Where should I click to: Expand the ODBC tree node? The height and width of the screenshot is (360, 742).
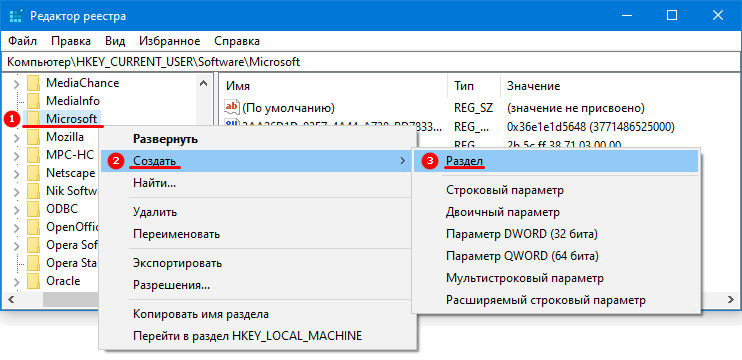click(17, 210)
